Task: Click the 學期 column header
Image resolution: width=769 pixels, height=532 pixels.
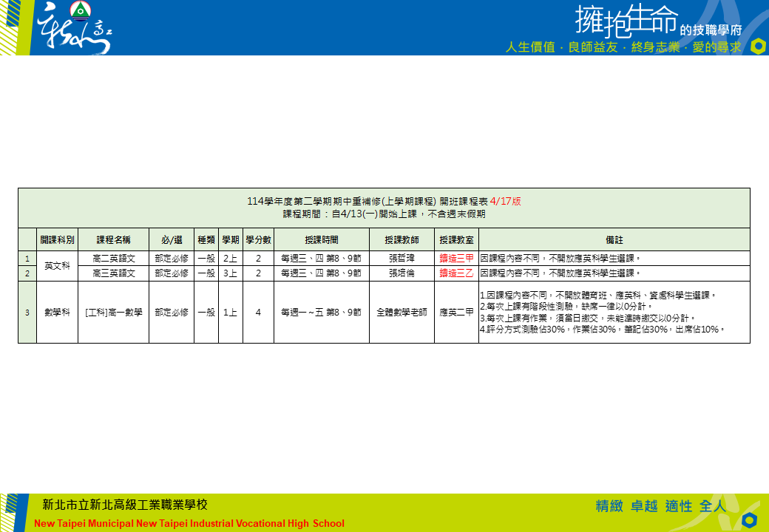Action: 231,240
